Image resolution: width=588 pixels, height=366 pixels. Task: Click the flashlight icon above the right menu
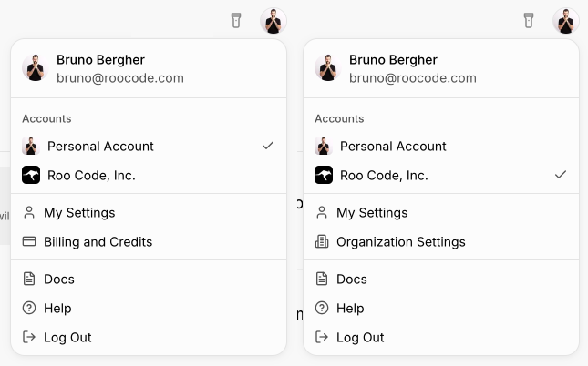(529, 20)
